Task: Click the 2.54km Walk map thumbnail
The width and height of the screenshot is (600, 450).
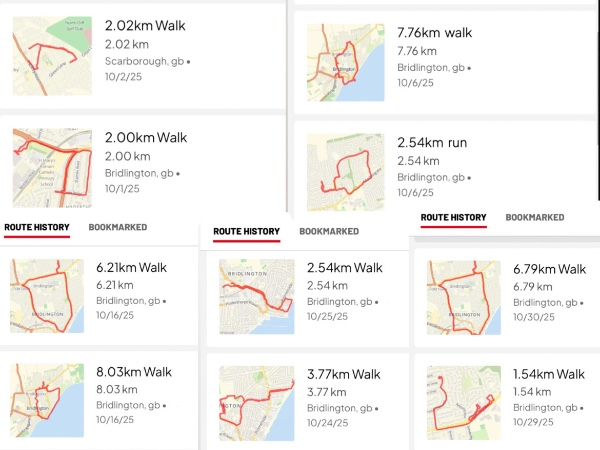Action: 257,297
